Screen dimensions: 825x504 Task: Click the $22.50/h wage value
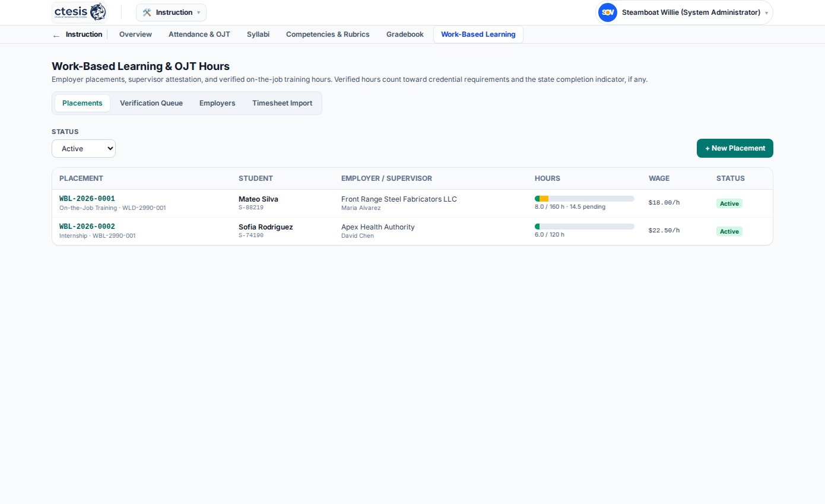[x=664, y=231]
